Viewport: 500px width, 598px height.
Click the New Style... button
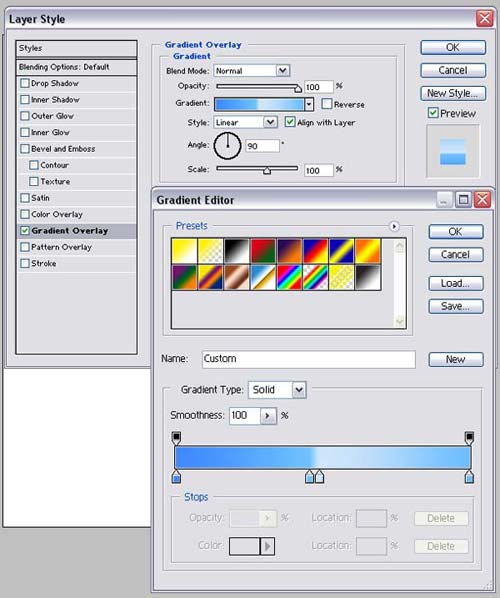[x=453, y=93]
